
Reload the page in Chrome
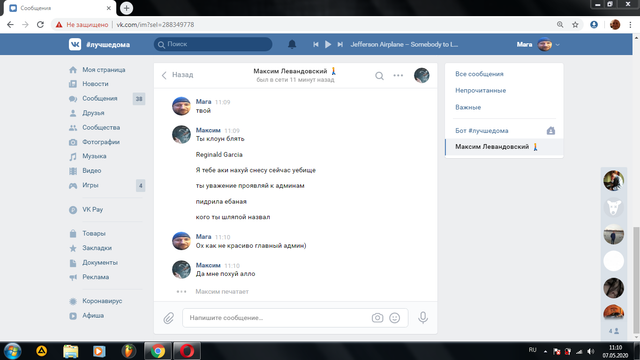40,24
